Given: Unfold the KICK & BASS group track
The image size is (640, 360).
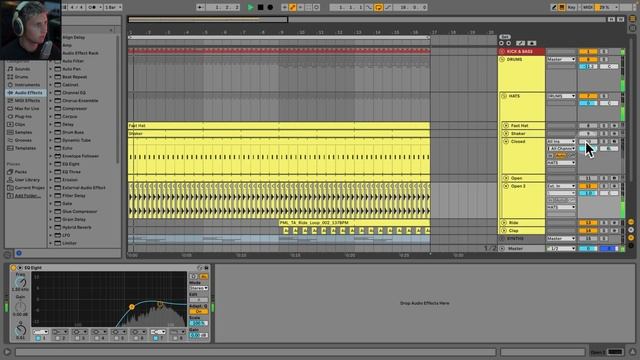Looking at the screenshot, I should (502, 51).
